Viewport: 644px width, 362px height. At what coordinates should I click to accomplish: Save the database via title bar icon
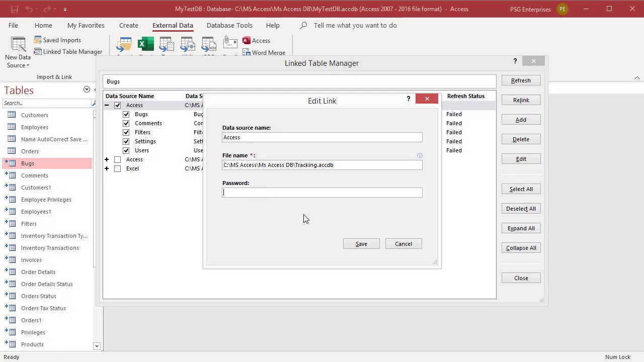point(15,9)
